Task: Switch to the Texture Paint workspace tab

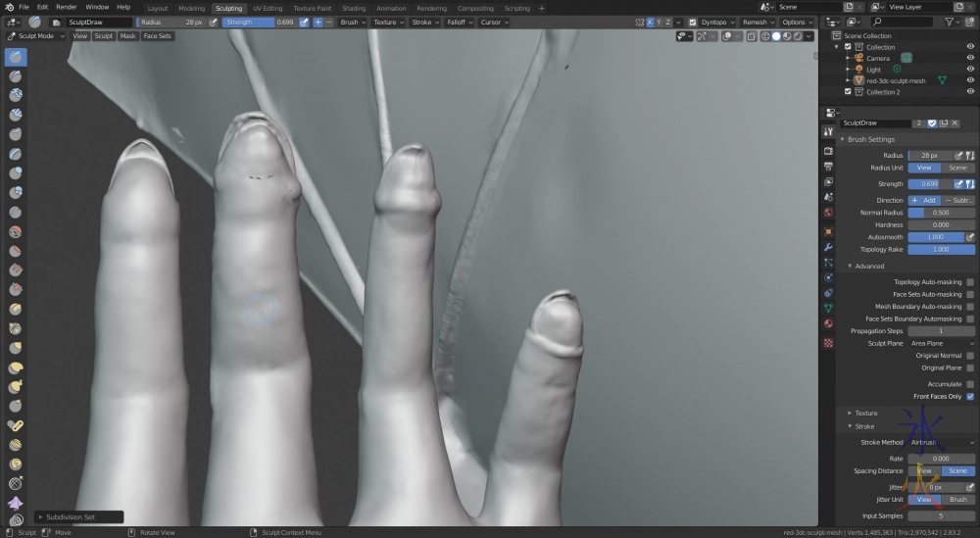Action: [x=312, y=8]
